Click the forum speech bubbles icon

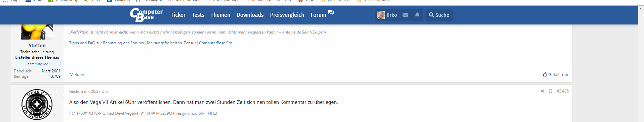click(x=331, y=12)
